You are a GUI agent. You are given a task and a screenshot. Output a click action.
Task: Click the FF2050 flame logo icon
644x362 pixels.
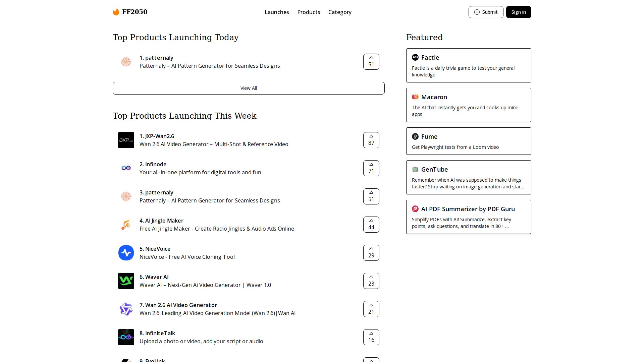(x=116, y=12)
